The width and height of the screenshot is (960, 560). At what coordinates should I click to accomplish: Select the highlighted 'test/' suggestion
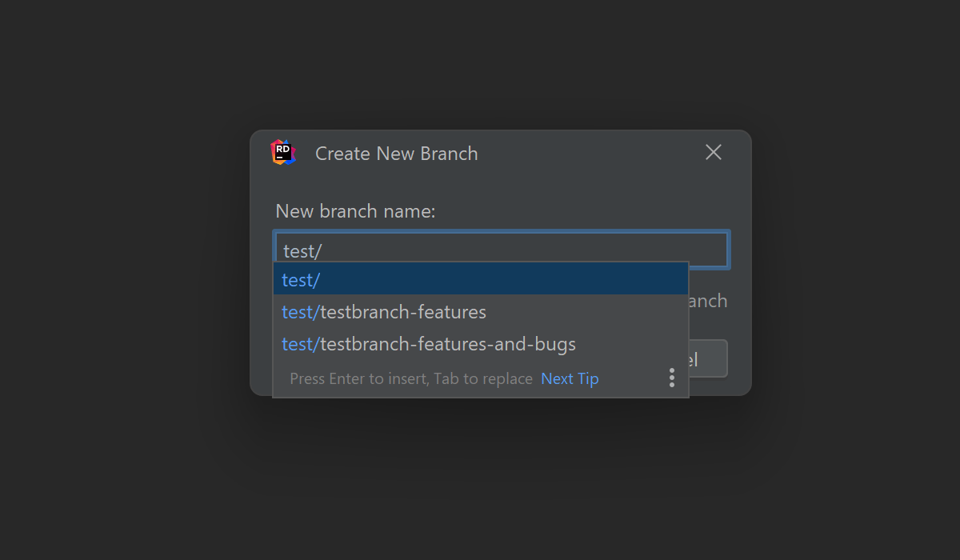click(302, 280)
